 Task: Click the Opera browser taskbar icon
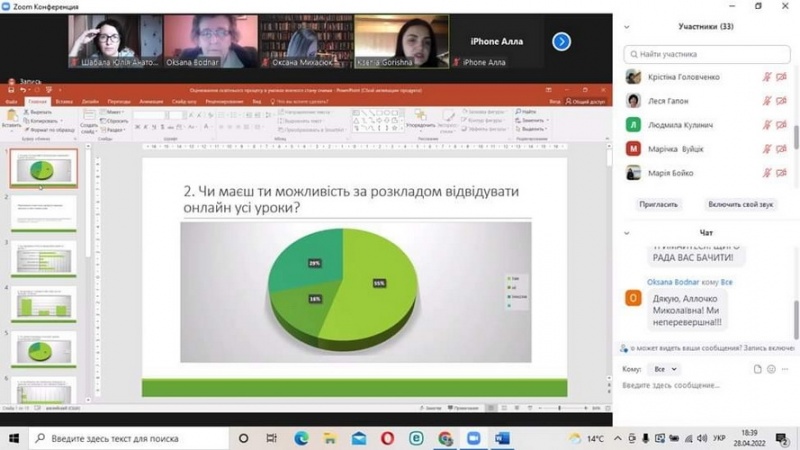coord(387,438)
